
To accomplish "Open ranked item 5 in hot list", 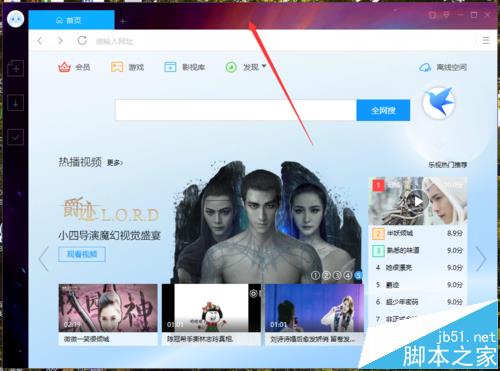I will 418,285.
